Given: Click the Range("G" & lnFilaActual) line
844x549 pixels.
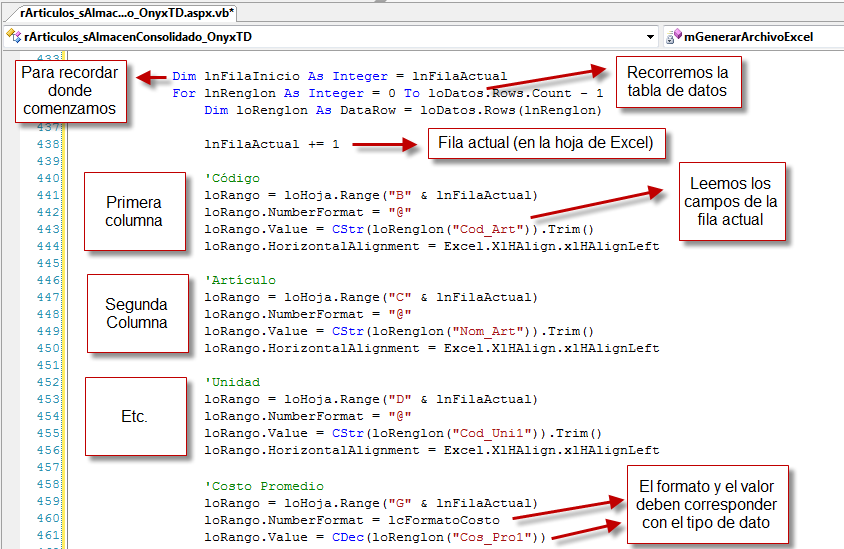Looking at the screenshot, I should 371,504.
